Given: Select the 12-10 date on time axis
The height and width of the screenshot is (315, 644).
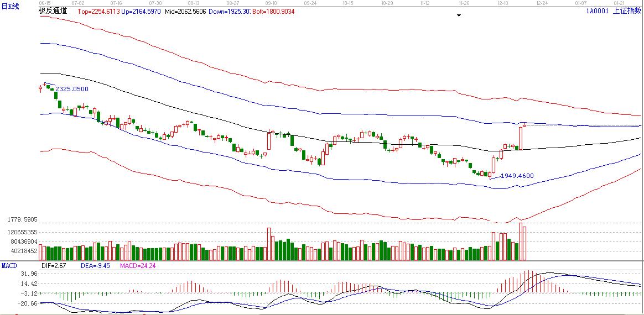Looking at the screenshot, I should 503,3.
